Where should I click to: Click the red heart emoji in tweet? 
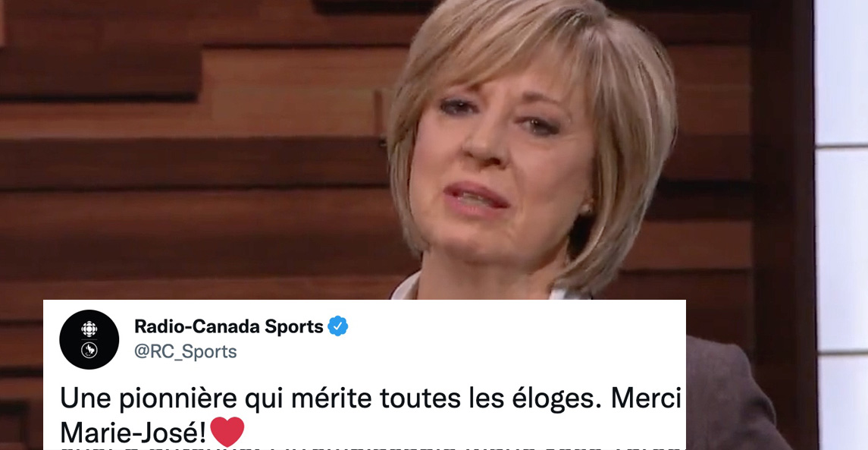coord(227,431)
